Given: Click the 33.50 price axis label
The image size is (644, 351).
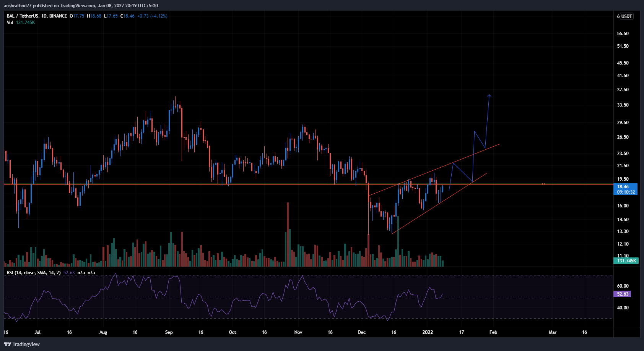Looking at the screenshot, I should (x=623, y=105).
